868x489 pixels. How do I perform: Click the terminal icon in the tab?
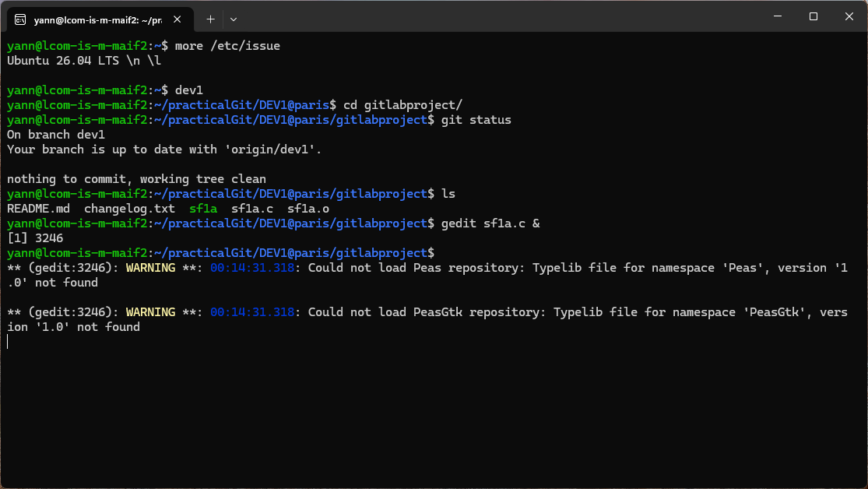(20, 19)
